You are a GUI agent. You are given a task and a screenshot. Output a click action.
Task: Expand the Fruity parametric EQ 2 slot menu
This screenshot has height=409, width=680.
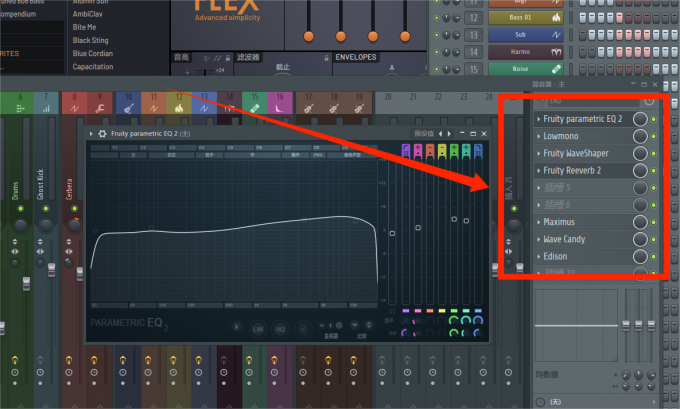[539, 119]
